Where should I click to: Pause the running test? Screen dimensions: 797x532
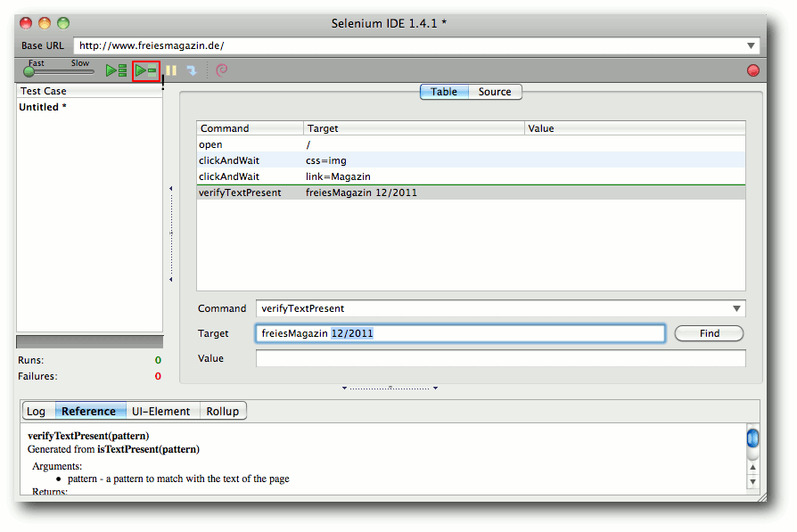pos(171,70)
